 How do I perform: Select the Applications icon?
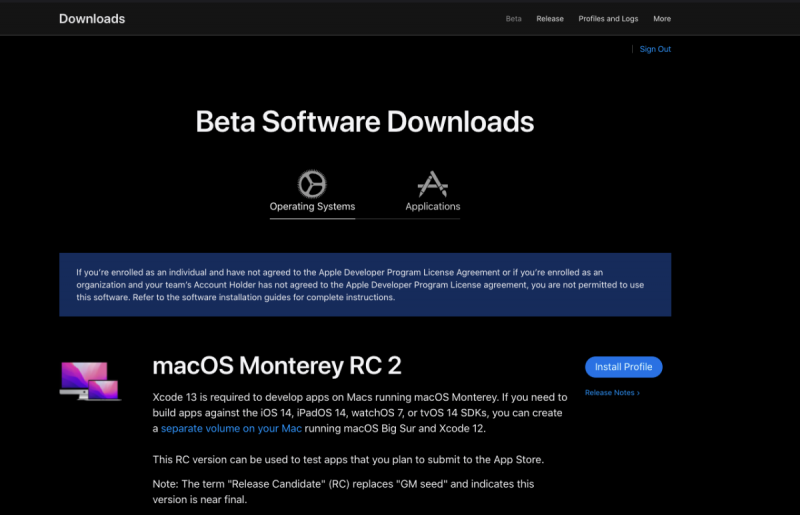432,184
